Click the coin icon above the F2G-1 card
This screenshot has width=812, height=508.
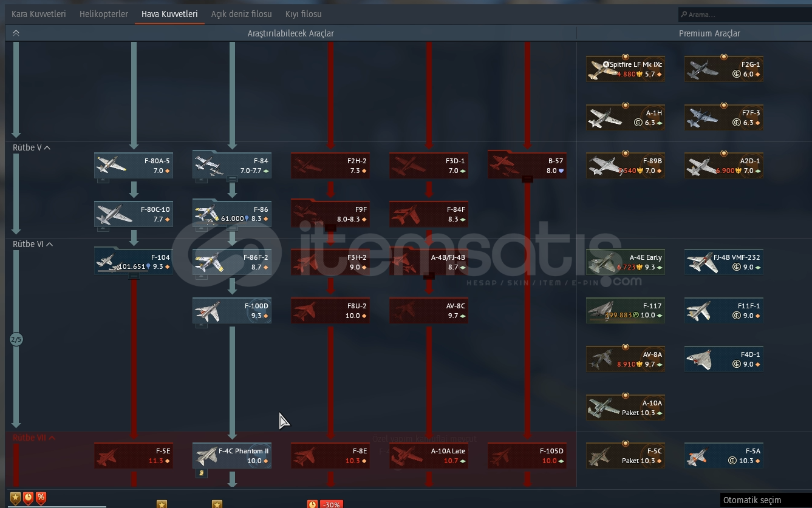(723, 56)
